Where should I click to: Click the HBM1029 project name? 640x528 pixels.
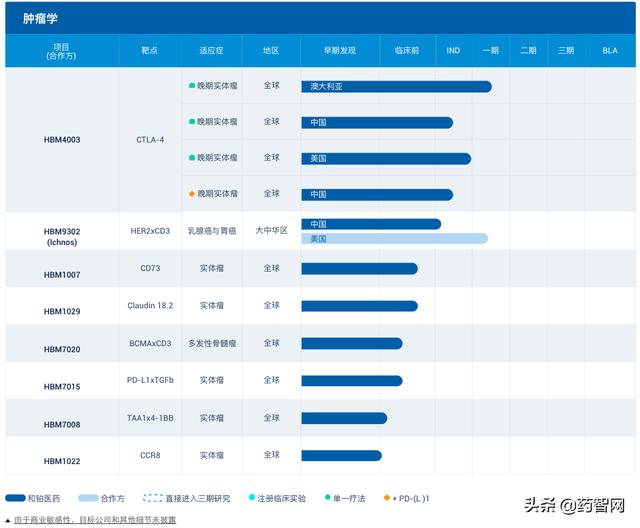click(62, 311)
